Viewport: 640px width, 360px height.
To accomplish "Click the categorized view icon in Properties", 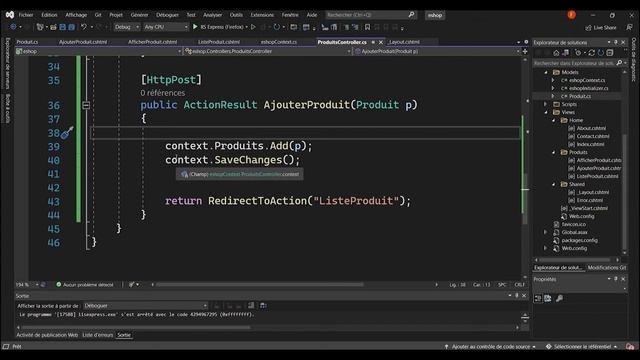I will pos(538,299).
